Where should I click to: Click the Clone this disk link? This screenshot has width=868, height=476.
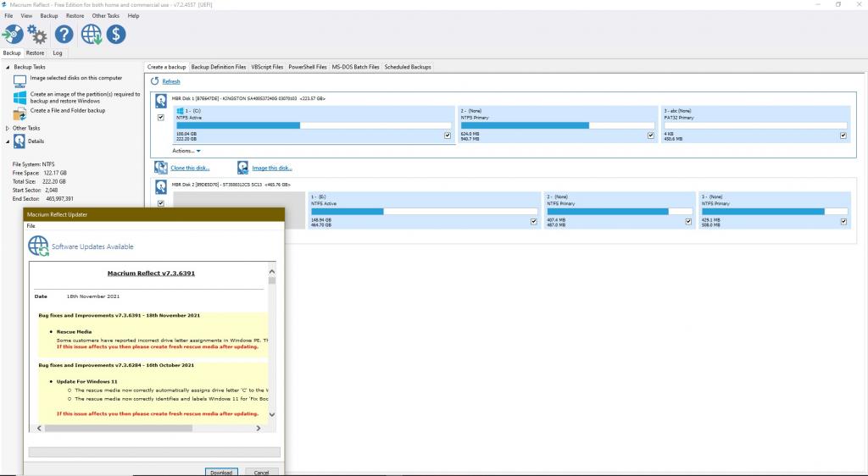[190, 169]
